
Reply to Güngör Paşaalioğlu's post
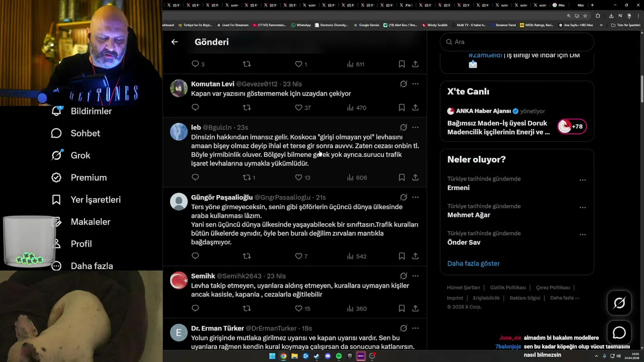(x=195, y=256)
